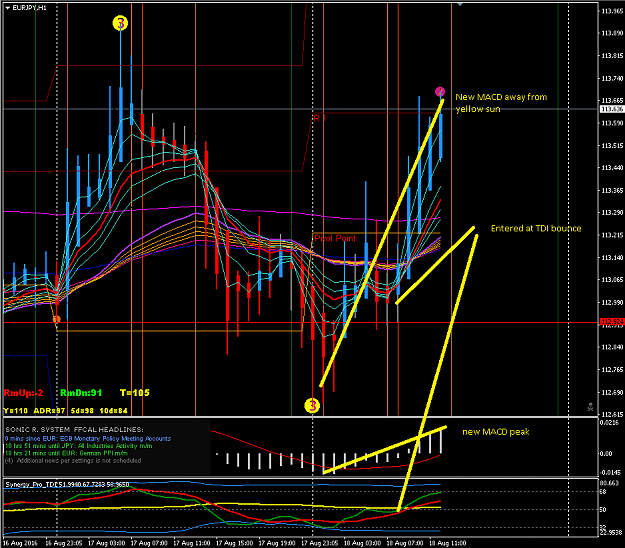
Task: Click the EUR German PPI m/m headline
Action: pos(66,453)
